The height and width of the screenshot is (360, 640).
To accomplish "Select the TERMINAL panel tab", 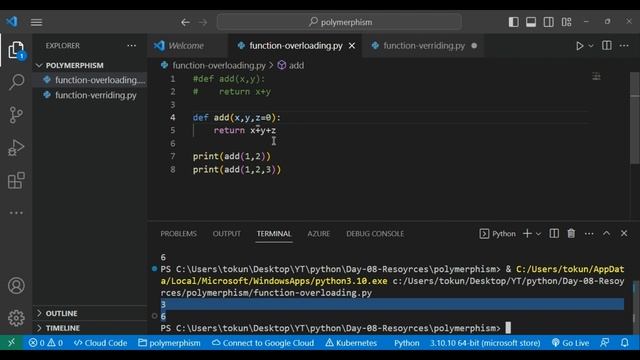I will [x=274, y=233].
